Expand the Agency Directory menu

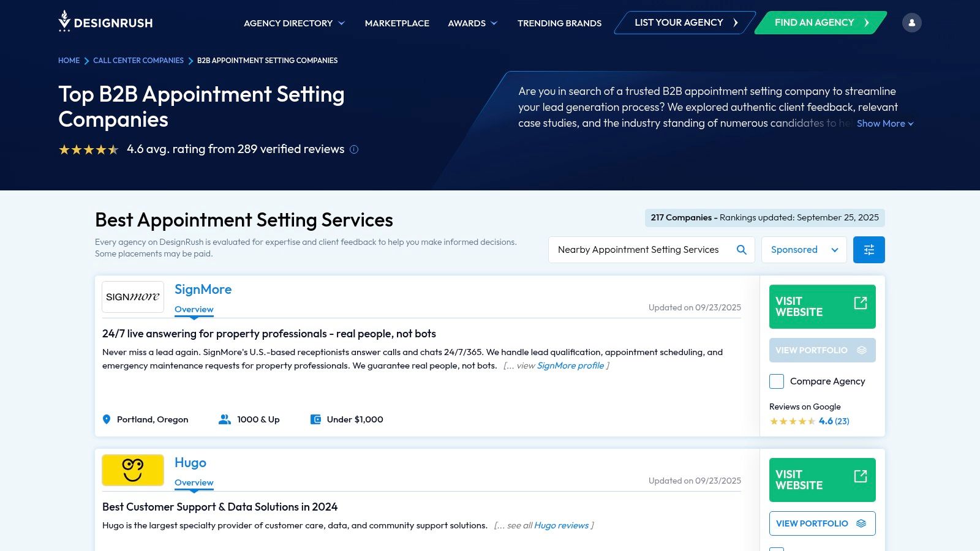(295, 23)
